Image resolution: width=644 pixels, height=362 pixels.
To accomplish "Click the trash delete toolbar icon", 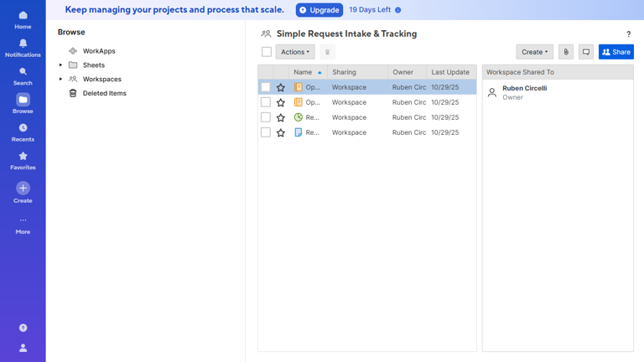I will tap(327, 52).
